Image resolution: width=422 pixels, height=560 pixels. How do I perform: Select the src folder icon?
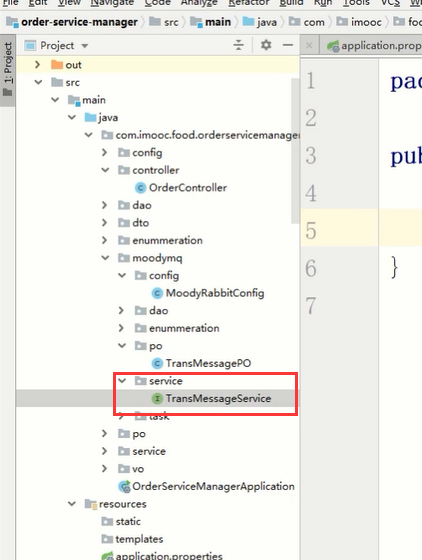point(57,82)
